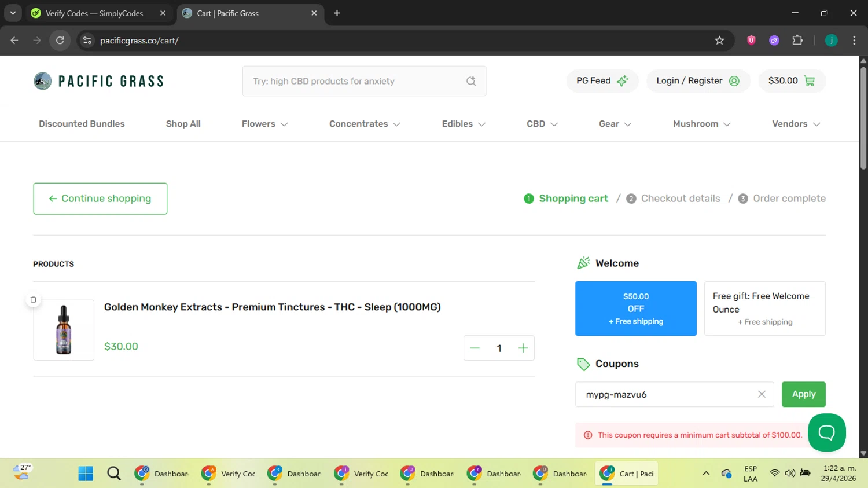Close the Verify Codes — SimplyCodes tab
This screenshot has width=868, height=488.
[x=163, y=13]
